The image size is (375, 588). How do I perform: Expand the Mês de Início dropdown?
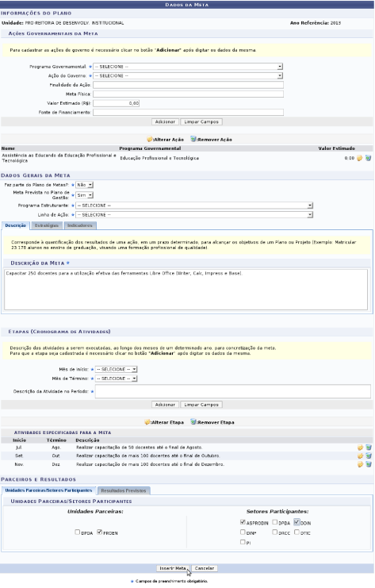[116, 369]
